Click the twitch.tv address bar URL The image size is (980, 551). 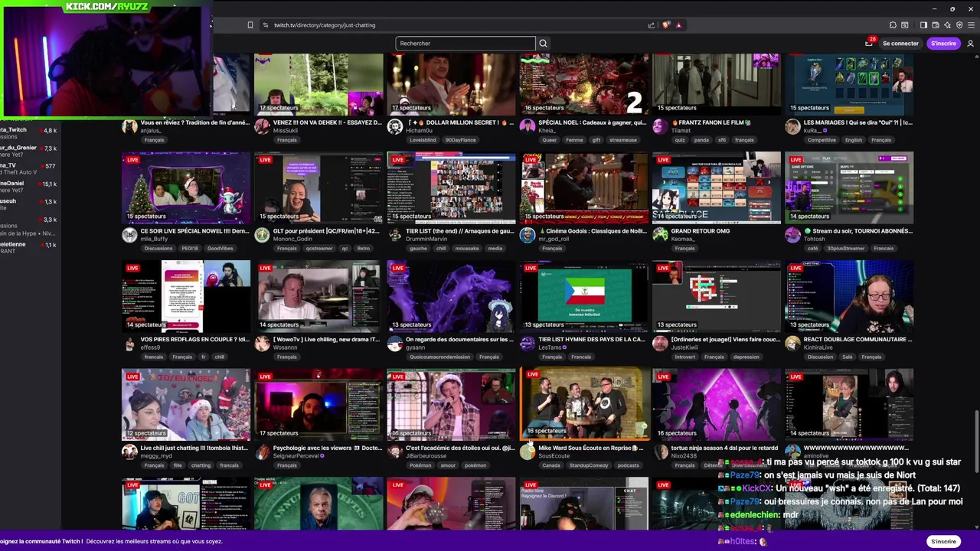coord(325,25)
